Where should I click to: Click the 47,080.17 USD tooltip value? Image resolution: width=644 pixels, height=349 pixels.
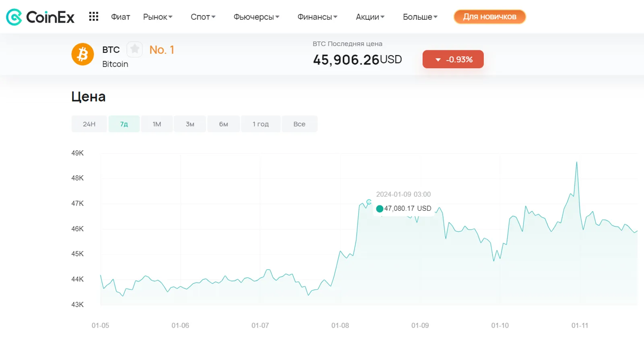pyautogui.click(x=408, y=208)
